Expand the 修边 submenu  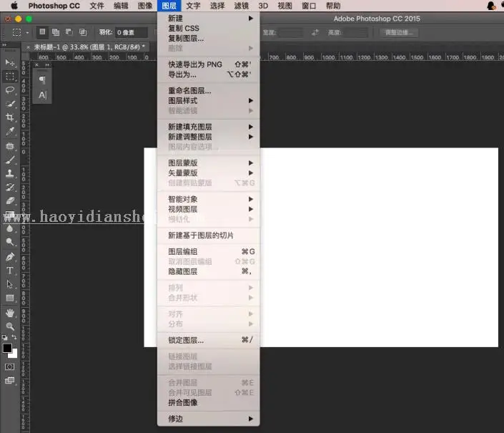(209, 419)
